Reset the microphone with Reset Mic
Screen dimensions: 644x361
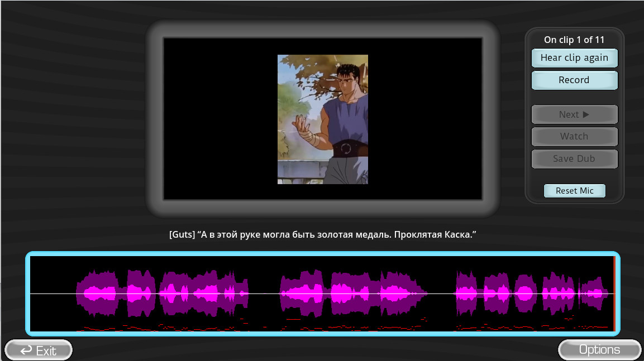(575, 191)
